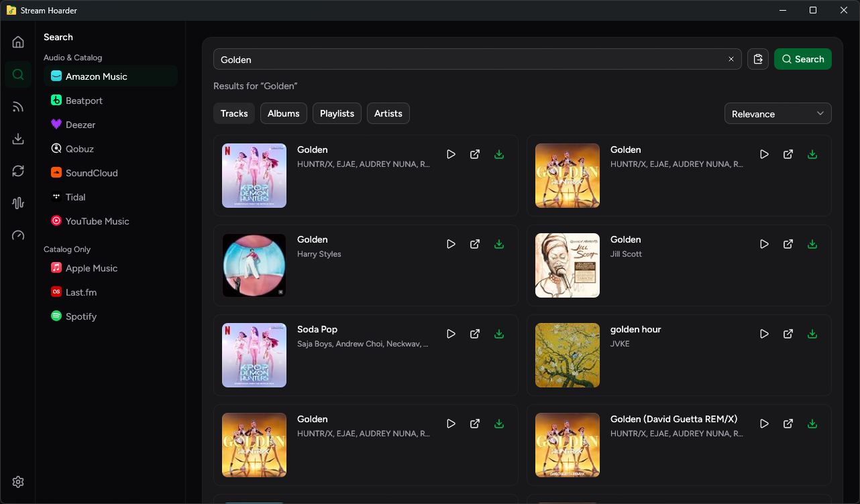This screenshot has height=504, width=860.
Task: Click the paste-from-clipboard icon beside Search
Action: [x=758, y=59]
